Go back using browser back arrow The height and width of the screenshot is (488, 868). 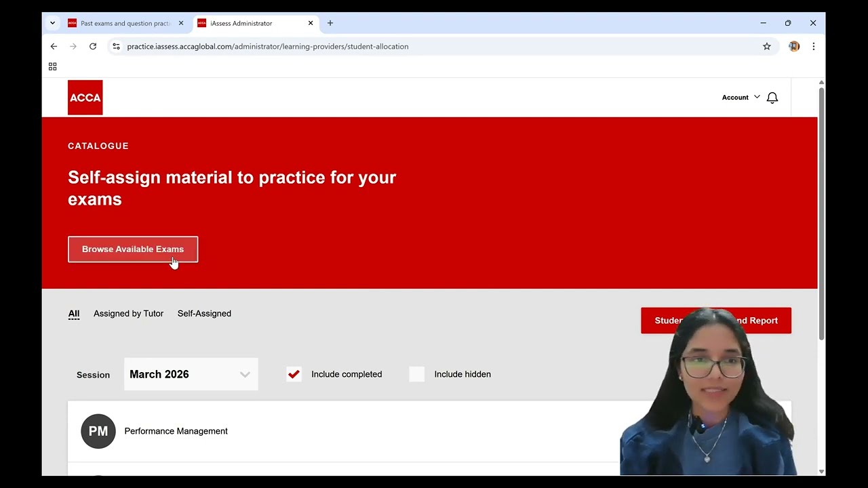tap(54, 46)
